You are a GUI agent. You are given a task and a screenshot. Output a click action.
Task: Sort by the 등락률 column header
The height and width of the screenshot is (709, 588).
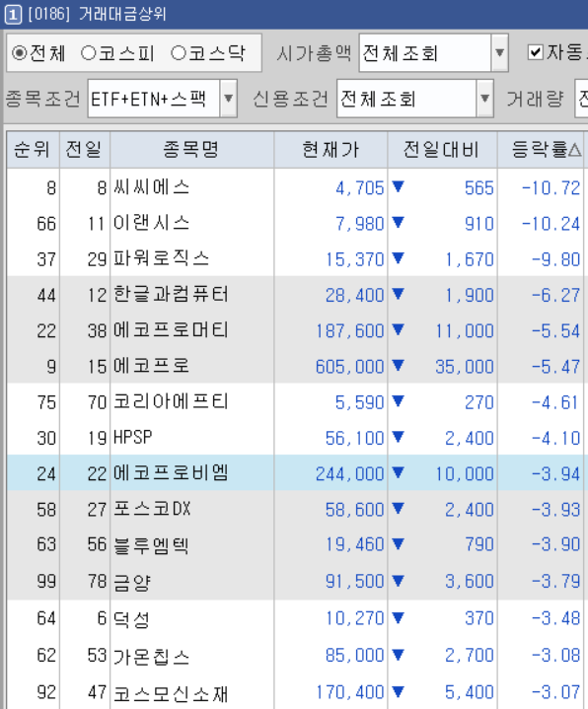(541, 150)
